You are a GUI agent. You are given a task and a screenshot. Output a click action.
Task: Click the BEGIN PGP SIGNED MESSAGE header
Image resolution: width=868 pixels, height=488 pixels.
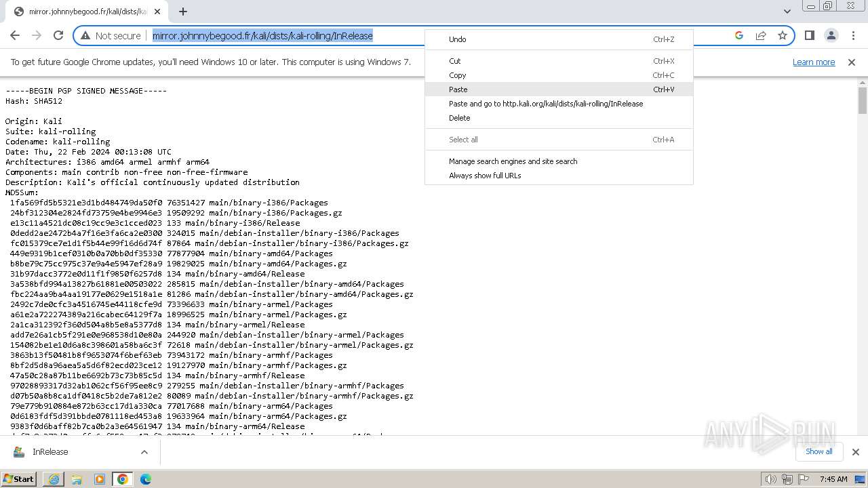tap(86, 91)
